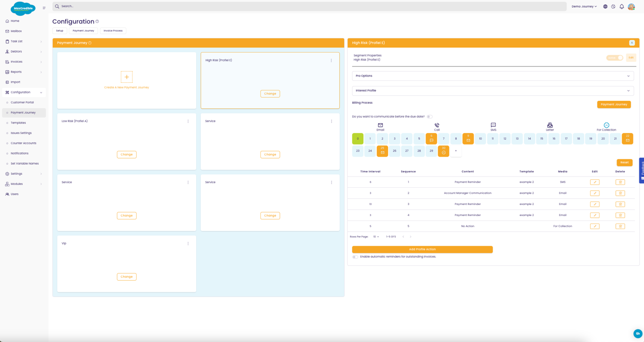Image resolution: width=644 pixels, height=342 pixels.
Task: Click the For Collection icon
Action: point(606,125)
